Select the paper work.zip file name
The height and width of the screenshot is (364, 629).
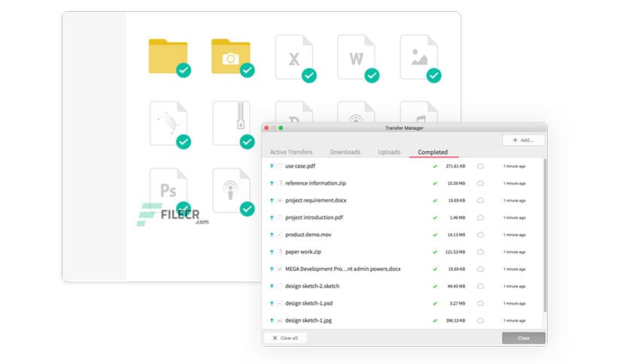coord(303,252)
